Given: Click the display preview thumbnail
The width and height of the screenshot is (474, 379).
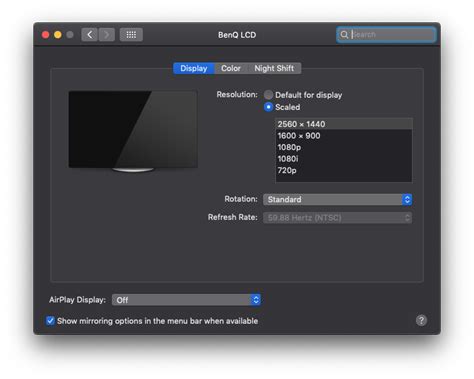Looking at the screenshot, I should click(x=133, y=131).
